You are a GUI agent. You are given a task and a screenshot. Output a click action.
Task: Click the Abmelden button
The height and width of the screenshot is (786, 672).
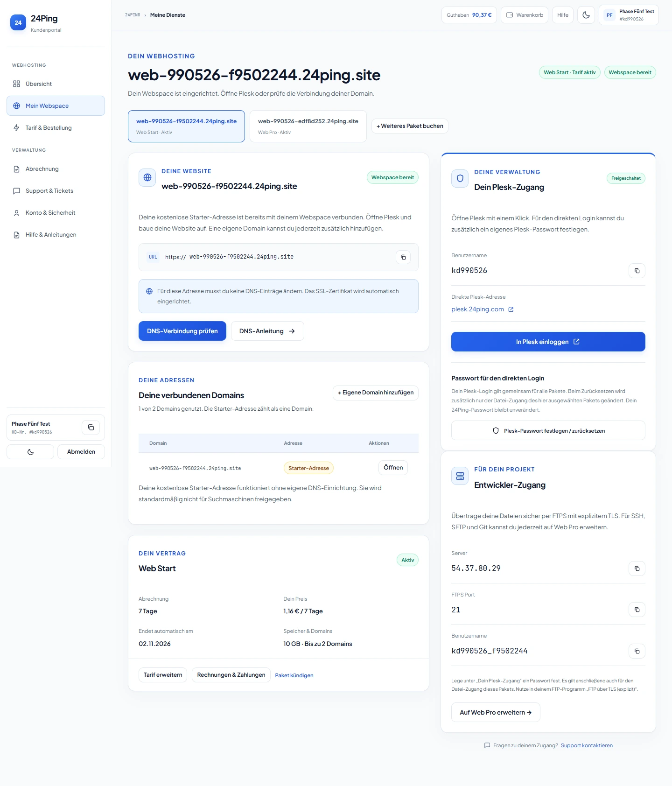(x=81, y=452)
